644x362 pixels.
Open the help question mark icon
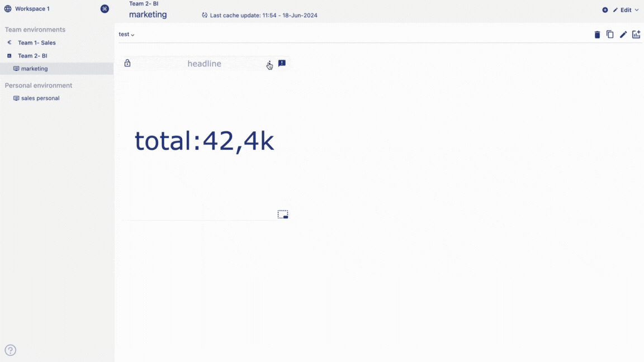coord(11,350)
